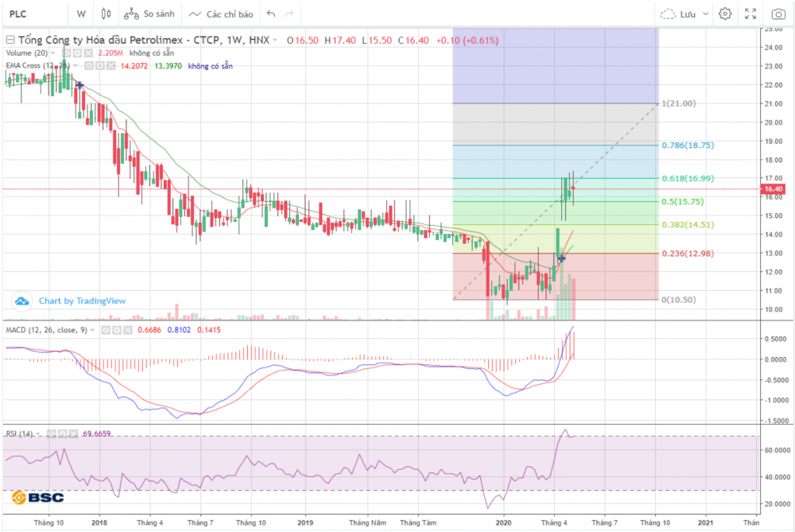Hide the EMA Cross indicator with eye icon
Image resolution: width=795 pixels, height=532 pixels.
pos(89,66)
